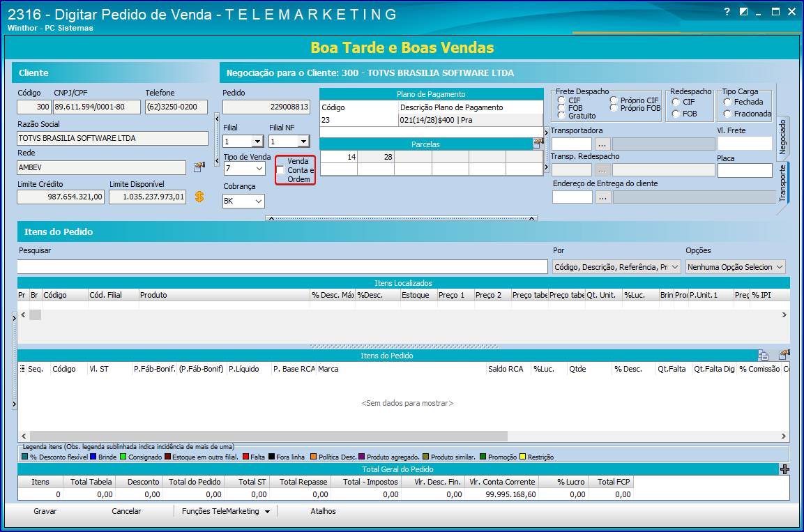
Task: Click the column chooser icon beside Seq.
Action: pyautogui.click(x=22, y=369)
